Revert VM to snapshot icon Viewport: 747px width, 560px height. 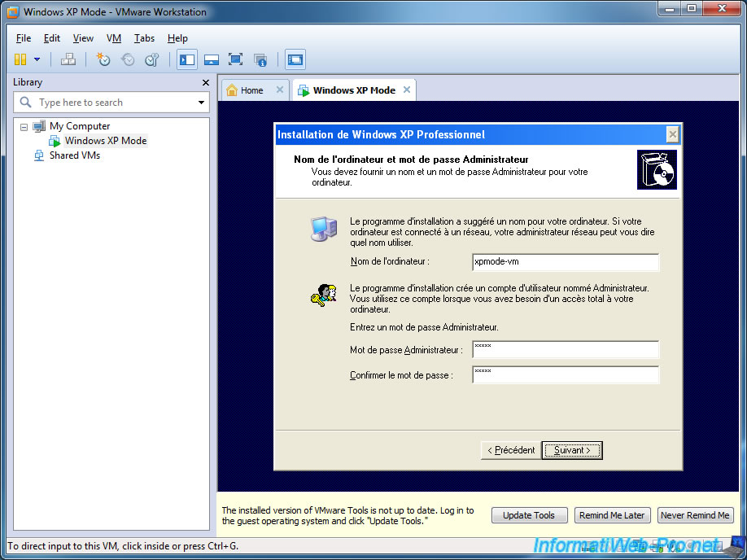click(x=128, y=59)
